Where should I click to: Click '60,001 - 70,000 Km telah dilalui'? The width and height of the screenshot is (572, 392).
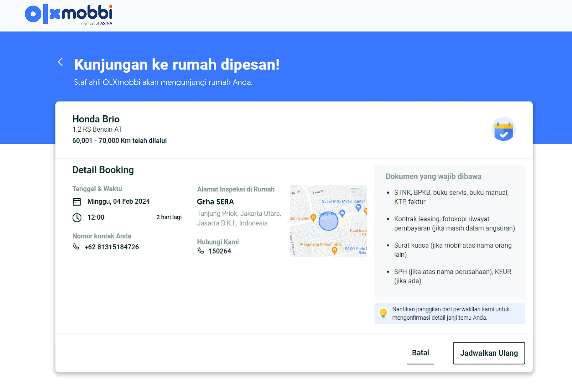120,141
